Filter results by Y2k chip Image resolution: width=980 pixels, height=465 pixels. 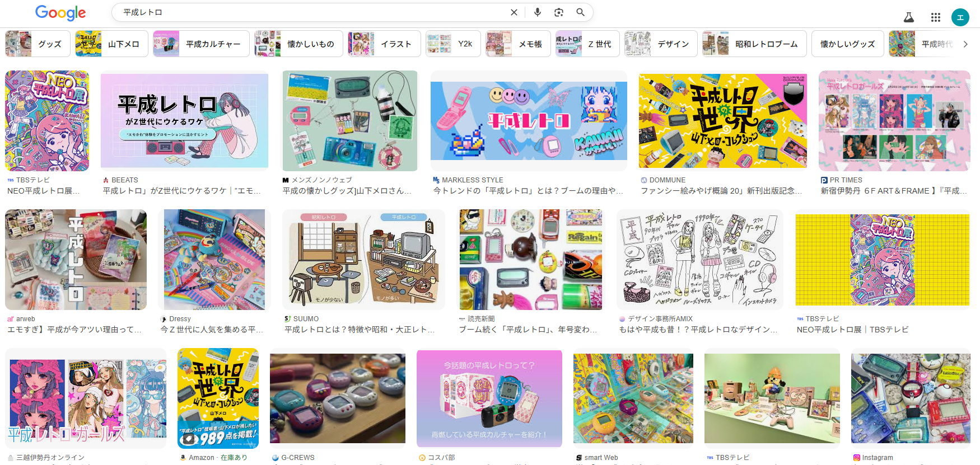[x=453, y=44]
